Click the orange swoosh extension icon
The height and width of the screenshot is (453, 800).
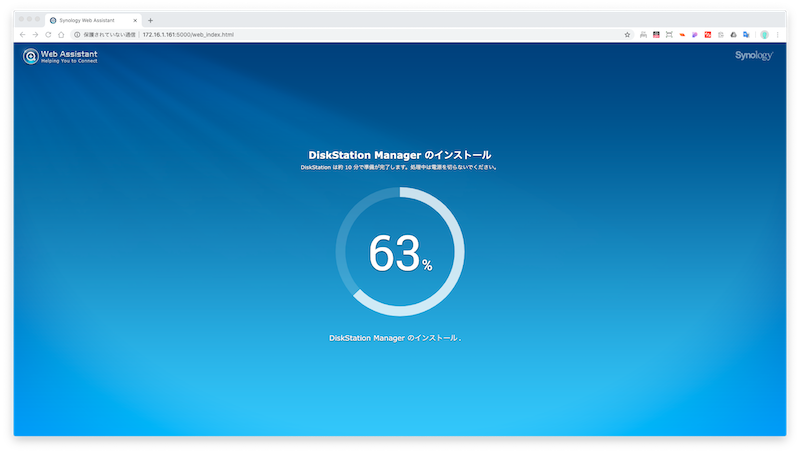682,35
